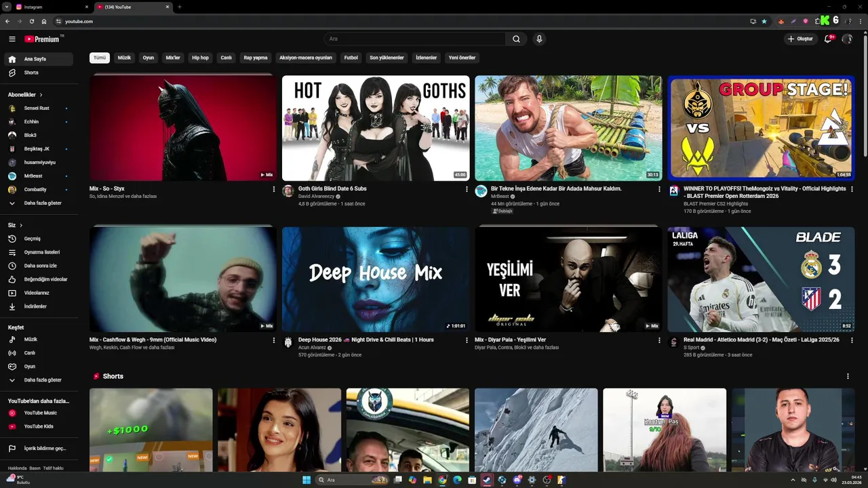868x488 pixels.
Task: Select the Yeni öneriler filter chip
Action: [462, 58]
